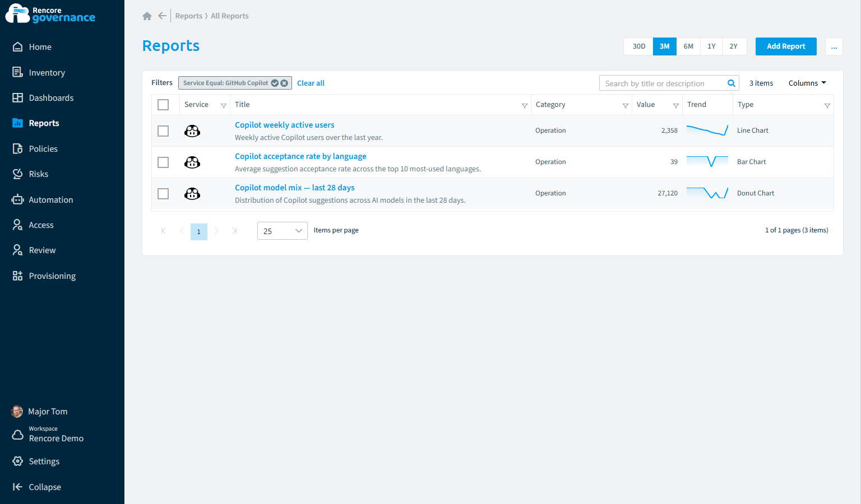
Task: Select the 30D time range
Action: pyautogui.click(x=639, y=46)
